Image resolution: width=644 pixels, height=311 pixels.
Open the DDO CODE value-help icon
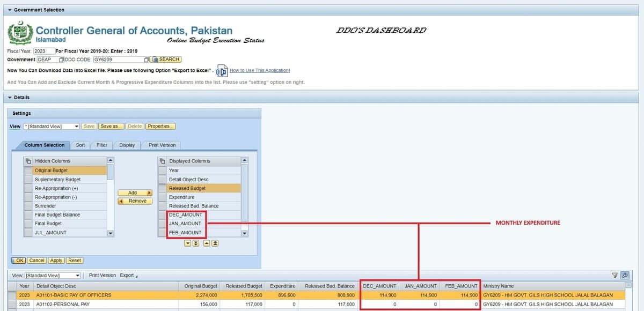pyautogui.click(x=146, y=60)
